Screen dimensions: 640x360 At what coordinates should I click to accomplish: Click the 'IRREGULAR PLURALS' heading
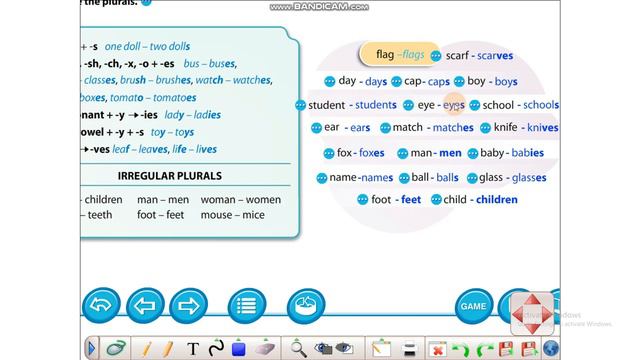pyautogui.click(x=170, y=176)
